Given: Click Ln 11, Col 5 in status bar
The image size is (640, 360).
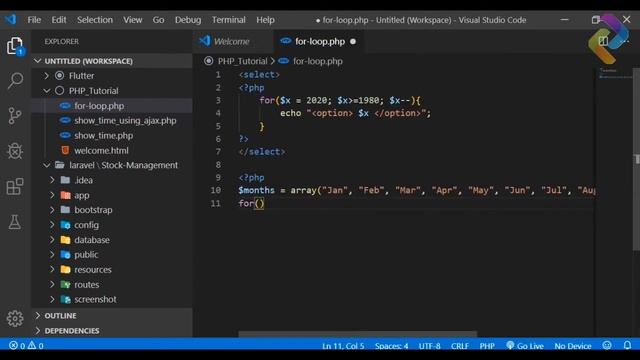Looking at the screenshot, I should [343, 346].
